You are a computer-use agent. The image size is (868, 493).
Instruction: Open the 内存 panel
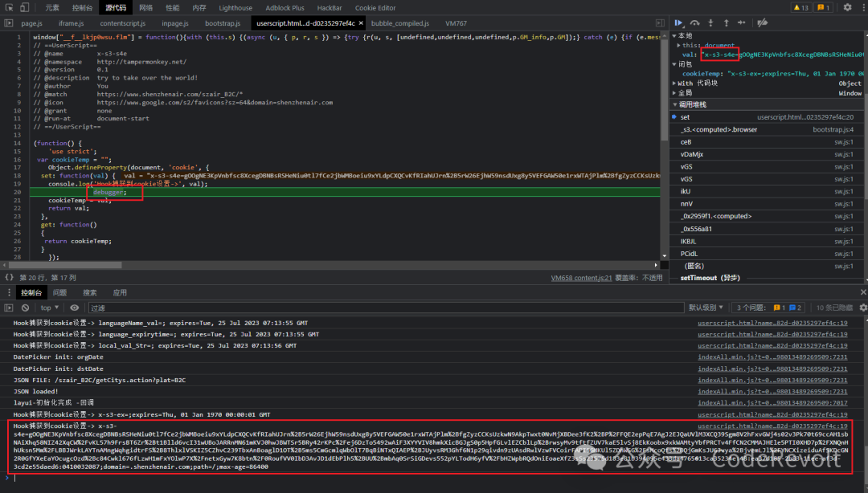199,8
